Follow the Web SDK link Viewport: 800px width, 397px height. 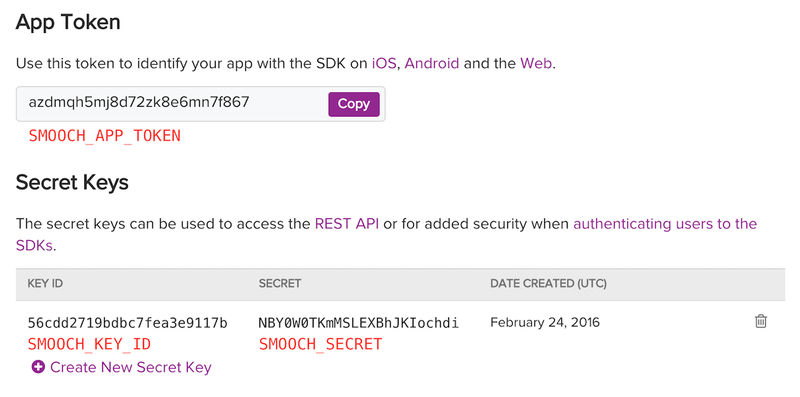(x=536, y=64)
